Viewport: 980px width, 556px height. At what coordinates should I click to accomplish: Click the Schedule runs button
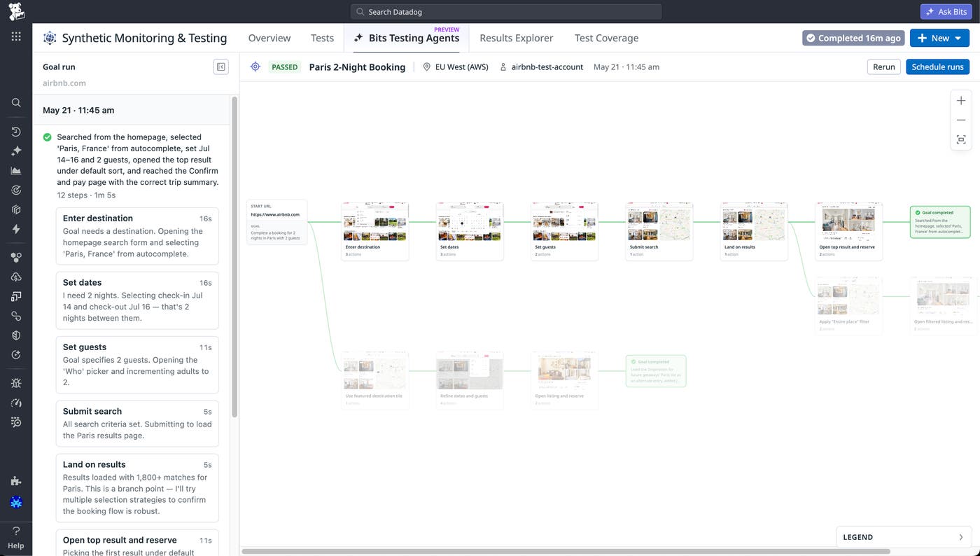[x=937, y=67]
